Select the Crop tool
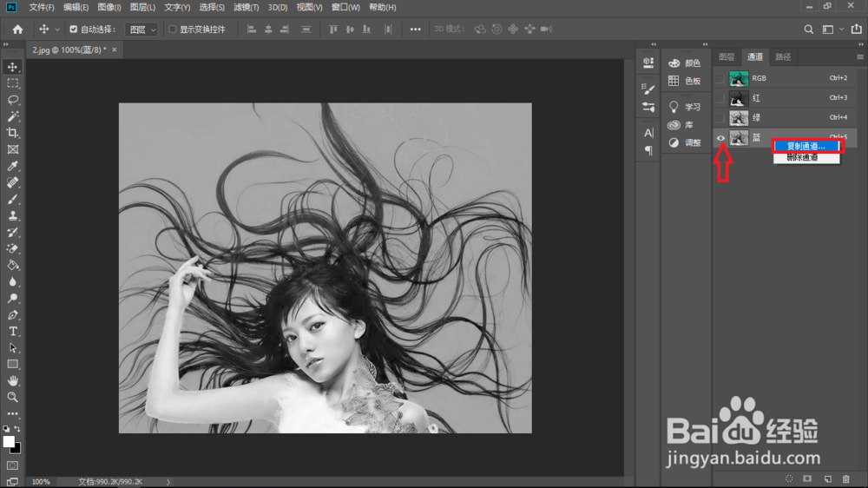Image resolution: width=868 pixels, height=488 pixels. [x=12, y=133]
